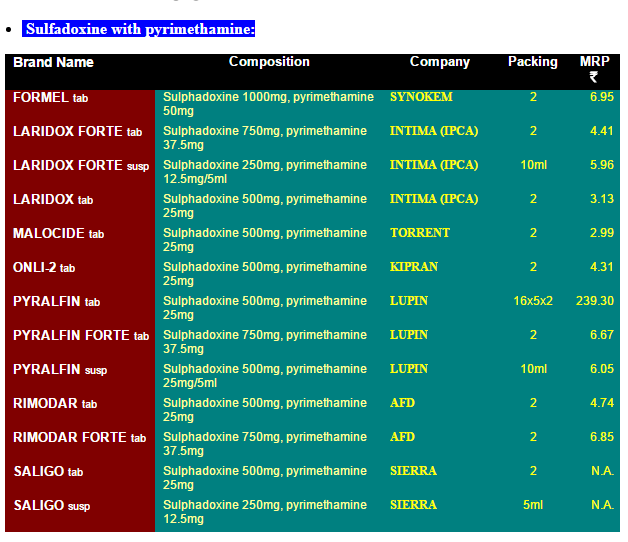Open the TORRENT company link
The height and width of the screenshot is (542, 628).
click(x=420, y=233)
